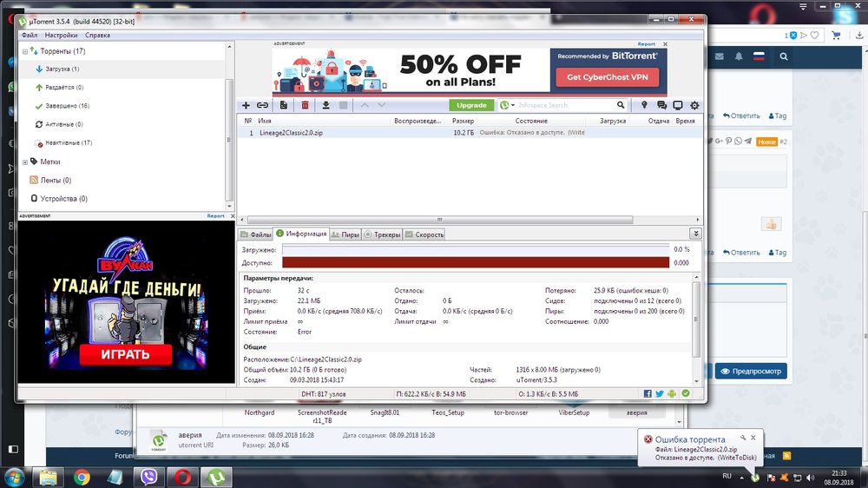Open the Настройки menu

click(61, 36)
